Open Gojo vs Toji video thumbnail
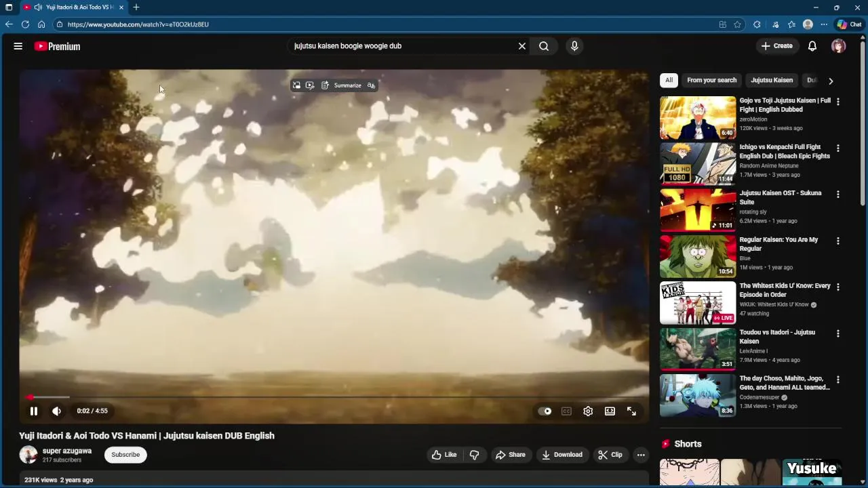Image resolution: width=868 pixels, height=488 pixels. click(698, 117)
